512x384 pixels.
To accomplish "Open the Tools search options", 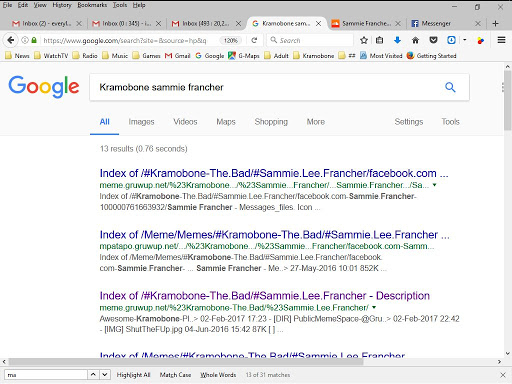I will tap(450, 122).
